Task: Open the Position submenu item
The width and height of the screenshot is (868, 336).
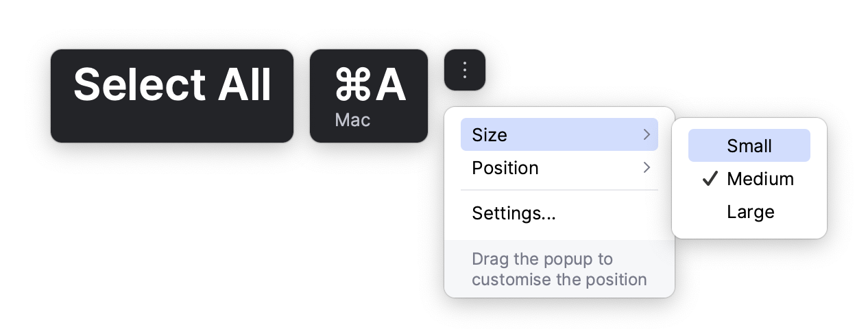Action: pos(505,168)
